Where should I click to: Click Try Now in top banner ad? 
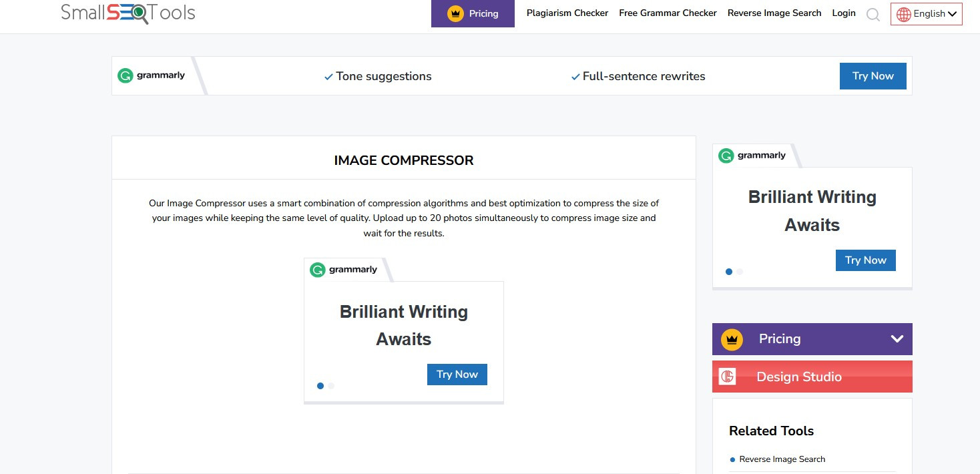click(873, 76)
